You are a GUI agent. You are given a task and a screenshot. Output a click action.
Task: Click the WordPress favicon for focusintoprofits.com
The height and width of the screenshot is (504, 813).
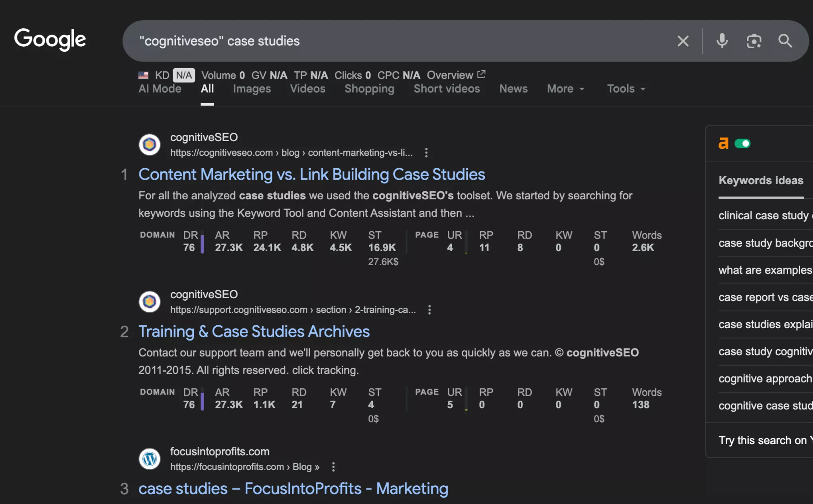tap(149, 459)
